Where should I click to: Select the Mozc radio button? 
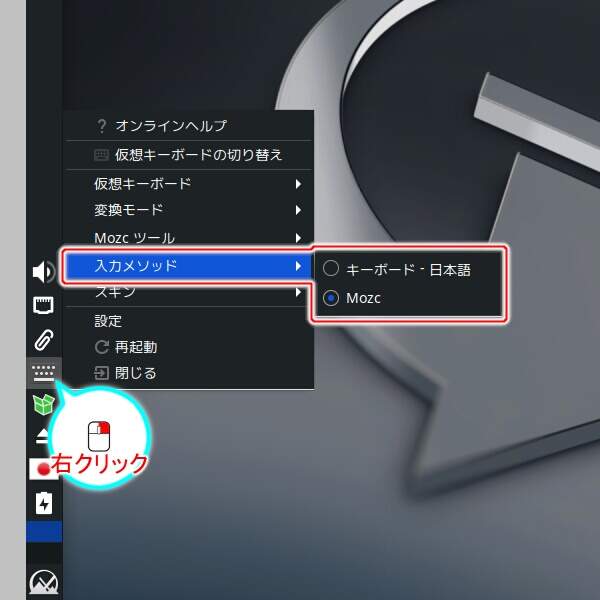331,298
